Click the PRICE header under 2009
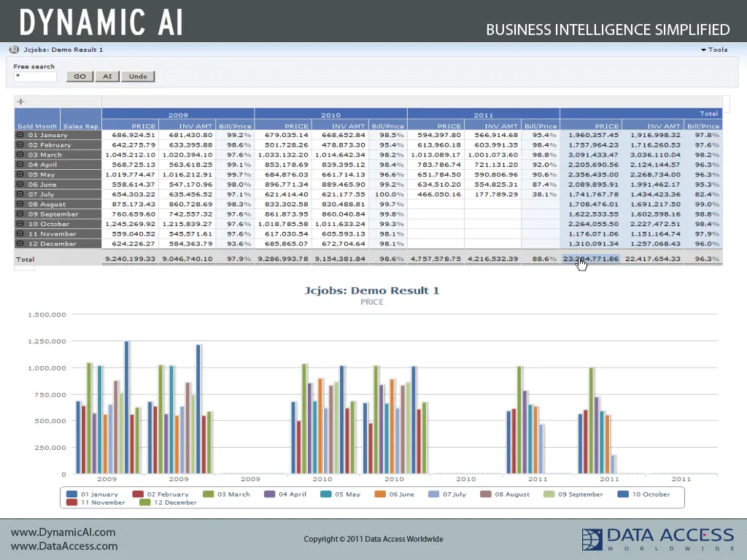 click(x=130, y=125)
